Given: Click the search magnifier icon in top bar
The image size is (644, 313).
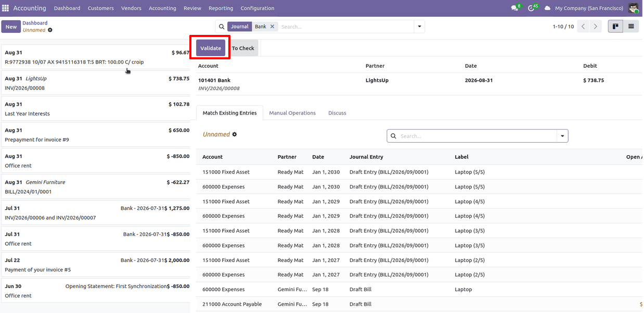Looking at the screenshot, I should click(x=222, y=27).
